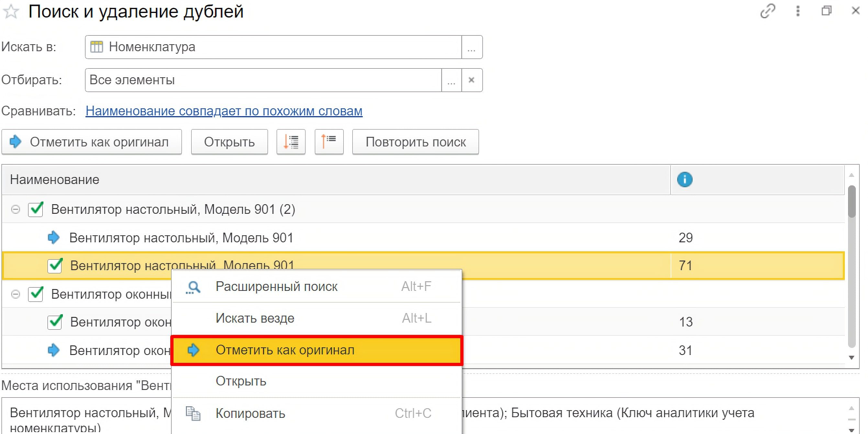Click the Отметить как оригинал toolbar button
This screenshot has height=434, width=868.
92,142
